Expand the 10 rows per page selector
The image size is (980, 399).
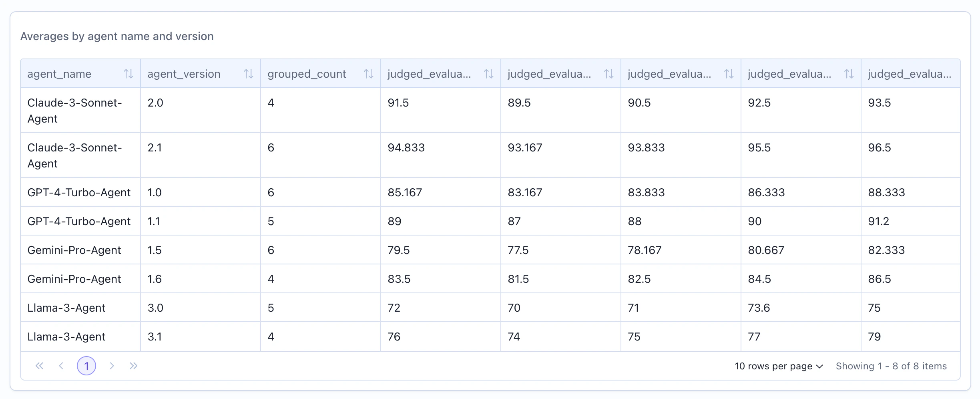[778, 366]
